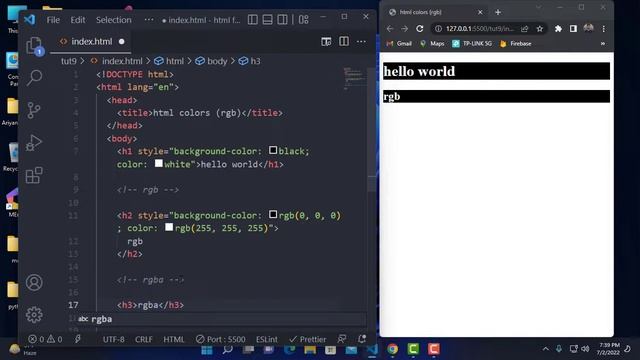Open the Run and Debug view
The width and height of the screenshot is (640, 360).
(x=34, y=143)
